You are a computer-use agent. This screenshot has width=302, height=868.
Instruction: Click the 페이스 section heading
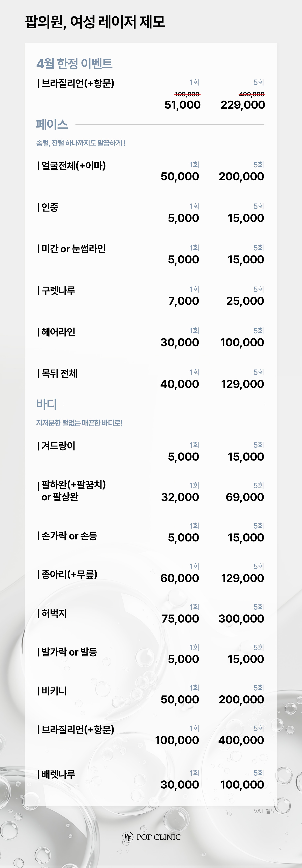point(52,124)
